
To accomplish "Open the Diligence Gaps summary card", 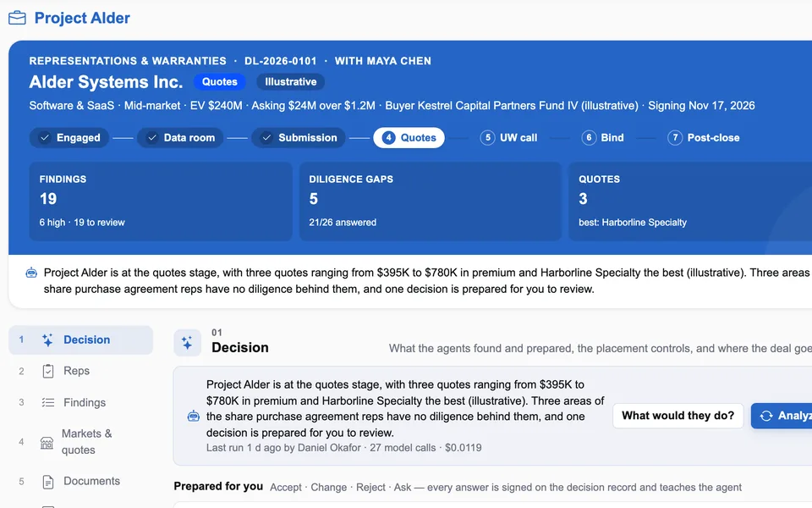I will point(431,202).
